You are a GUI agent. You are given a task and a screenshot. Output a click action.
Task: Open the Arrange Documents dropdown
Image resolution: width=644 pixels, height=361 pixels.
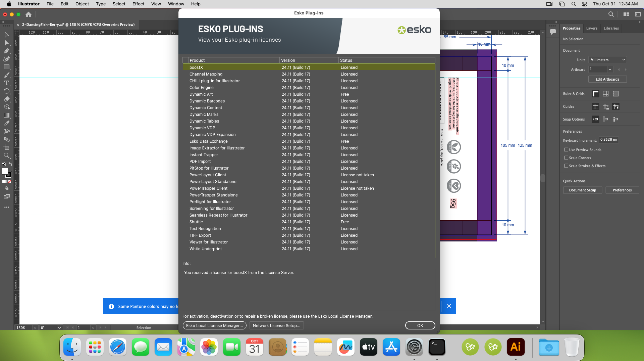626,14
